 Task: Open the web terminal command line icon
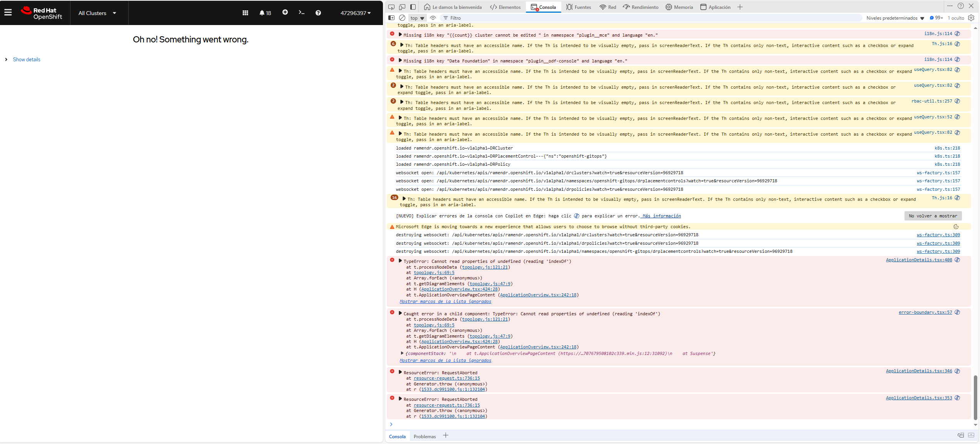pos(302,13)
